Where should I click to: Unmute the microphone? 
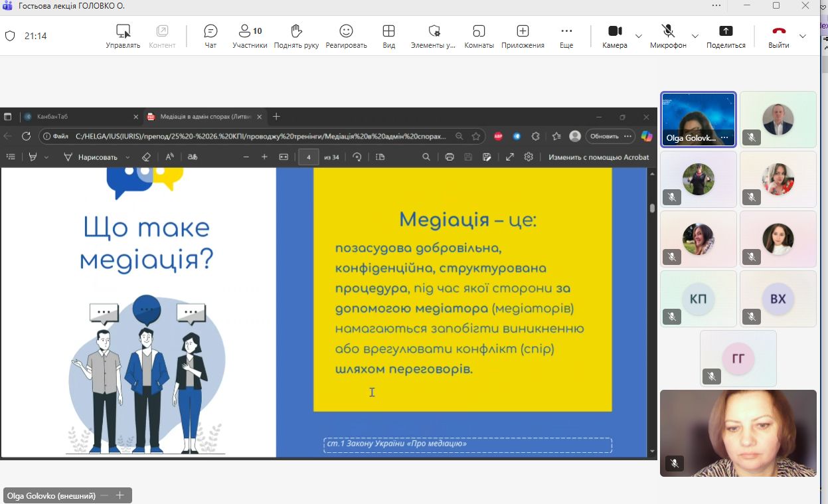point(668,36)
